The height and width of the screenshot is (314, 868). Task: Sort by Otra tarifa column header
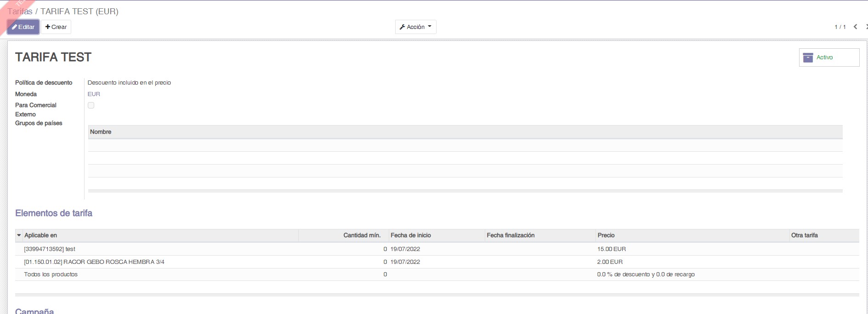(804, 235)
